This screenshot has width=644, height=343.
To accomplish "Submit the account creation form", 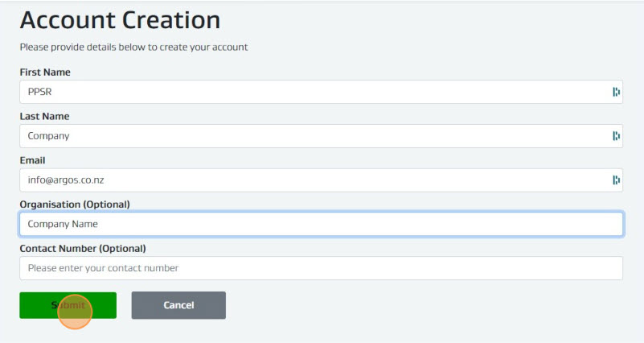I will coord(68,305).
